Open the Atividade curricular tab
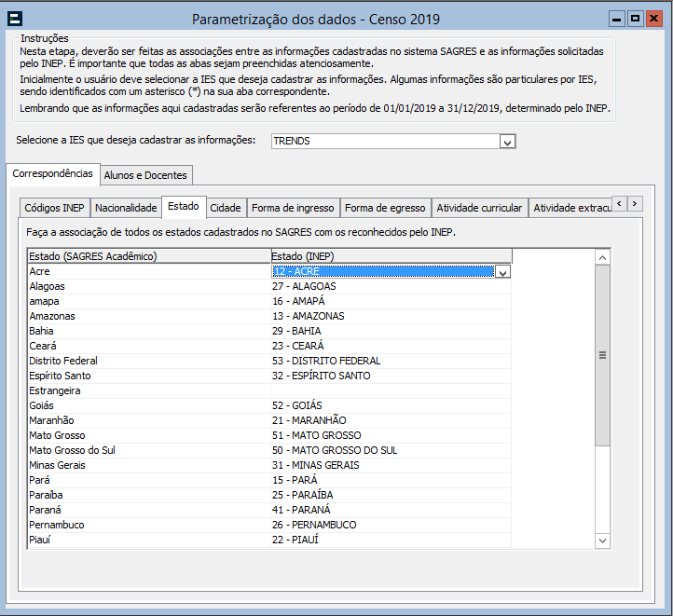 click(x=479, y=208)
